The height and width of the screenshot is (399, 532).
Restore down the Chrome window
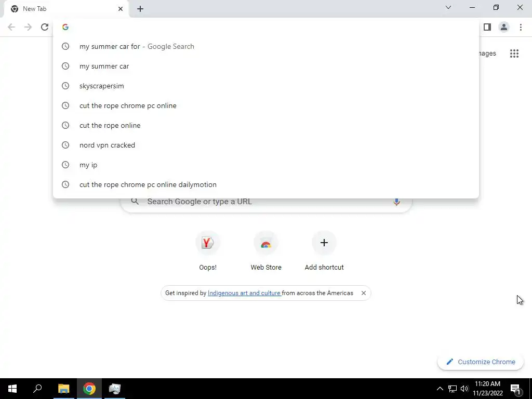[x=496, y=7]
